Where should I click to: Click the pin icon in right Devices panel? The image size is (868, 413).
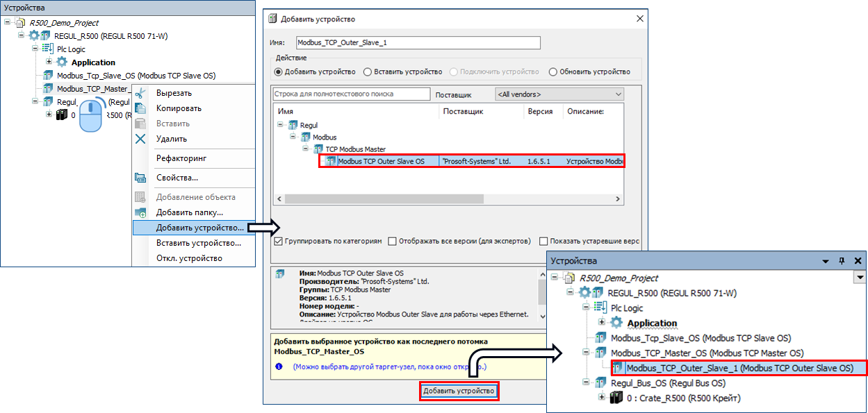(842, 261)
